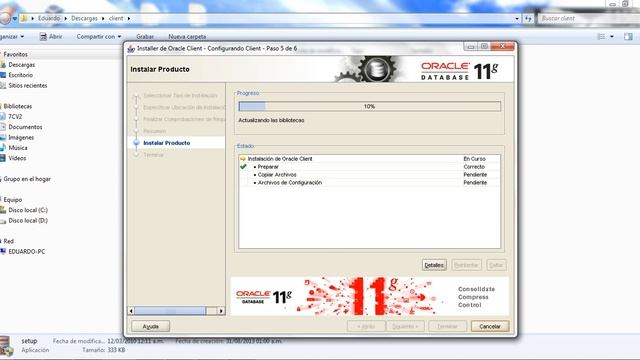Select the 'Preparar' status row
640x360 pixels.
click(x=369, y=167)
